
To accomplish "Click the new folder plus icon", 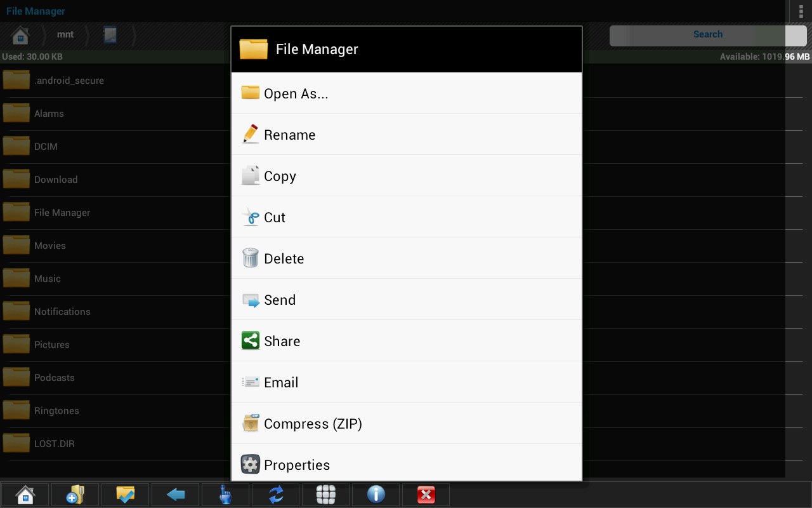I will (x=75, y=495).
